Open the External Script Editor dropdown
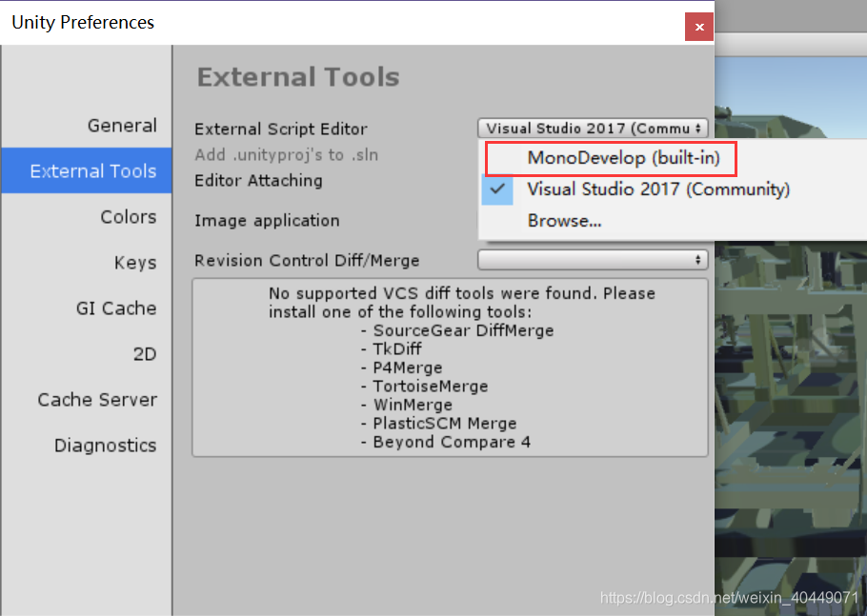The image size is (867, 616). tap(593, 129)
